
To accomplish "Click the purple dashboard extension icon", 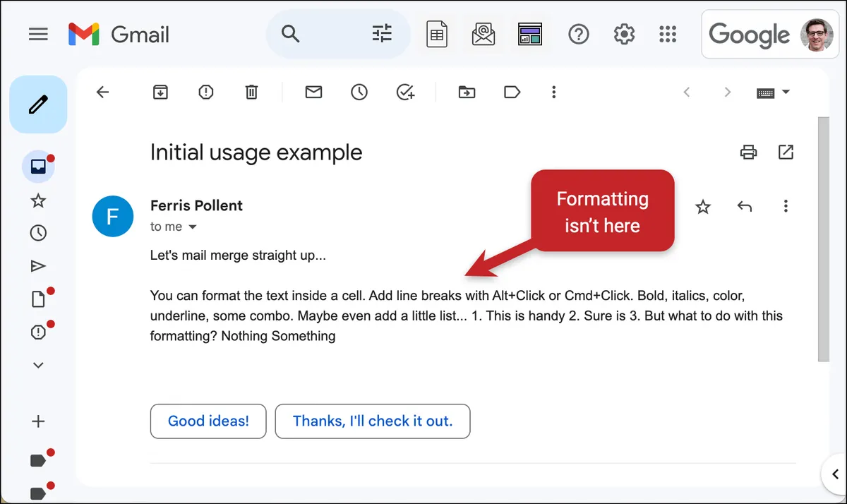I will coord(529,34).
